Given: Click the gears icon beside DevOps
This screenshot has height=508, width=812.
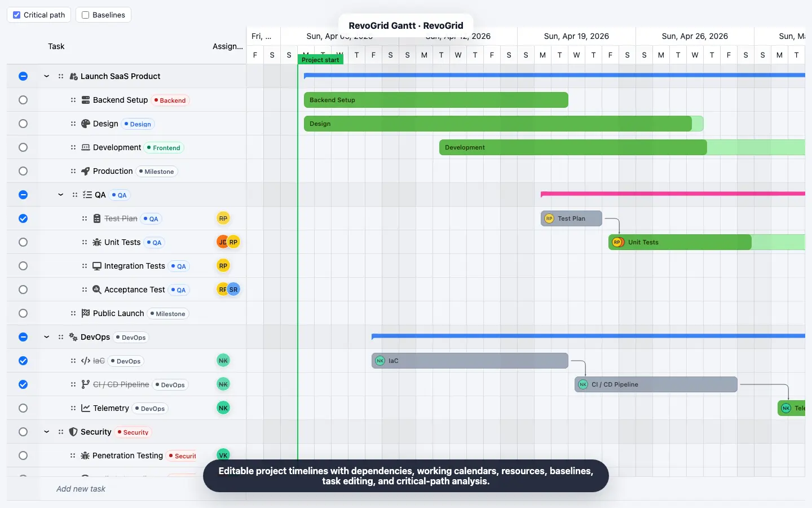Looking at the screenshot, I should point(73,337).
